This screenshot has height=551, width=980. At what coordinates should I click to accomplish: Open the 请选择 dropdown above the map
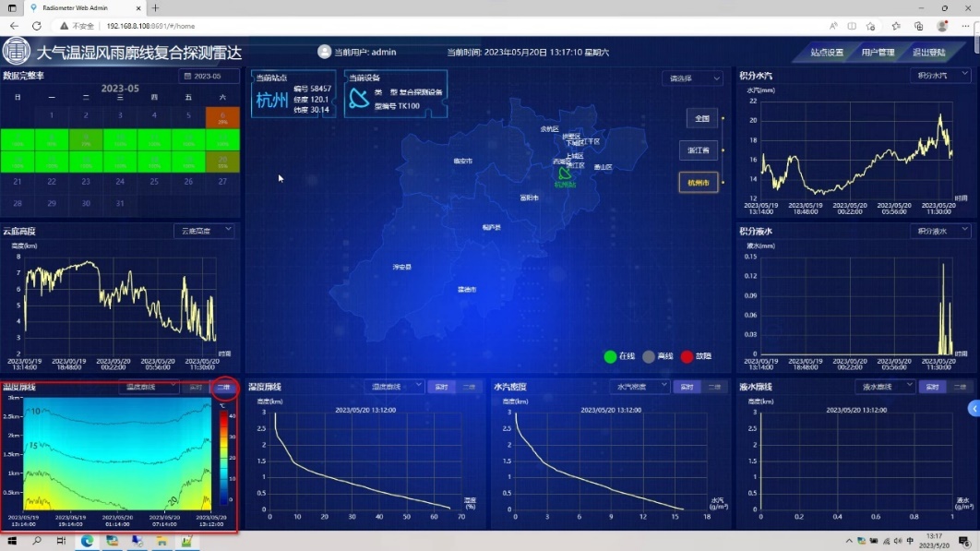[691, 78]
